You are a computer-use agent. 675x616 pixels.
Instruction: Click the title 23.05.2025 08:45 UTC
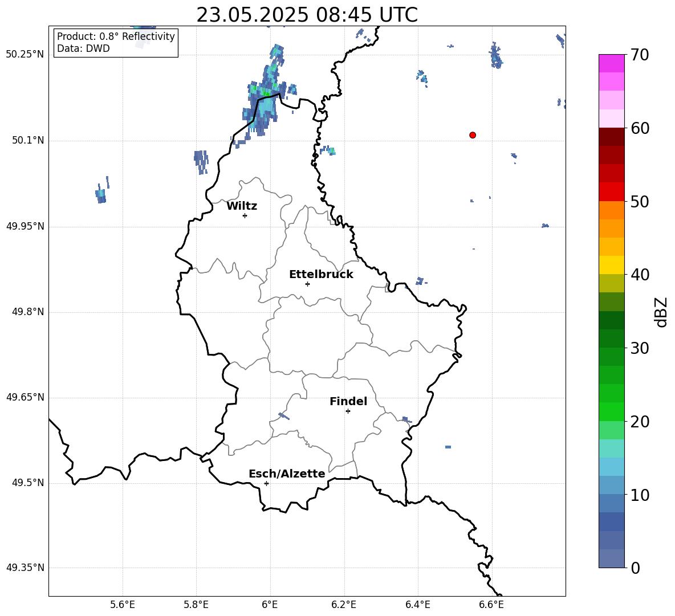tap(307, 15)
